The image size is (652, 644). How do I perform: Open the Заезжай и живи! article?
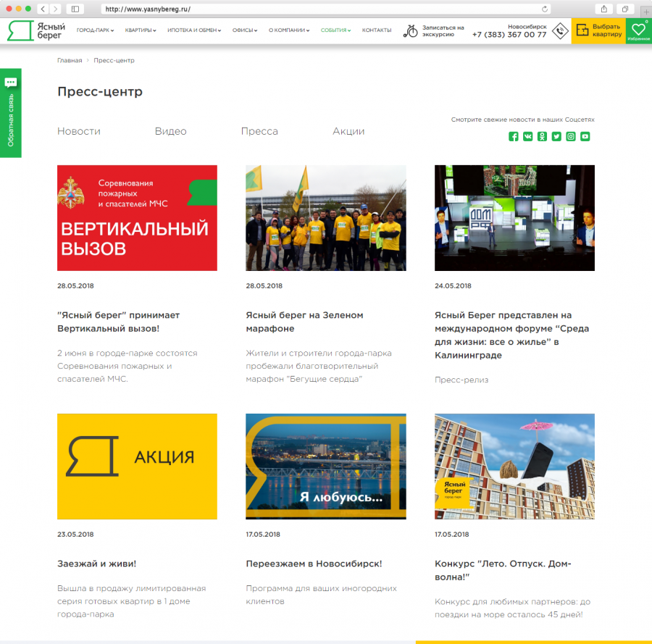point(97,564)
